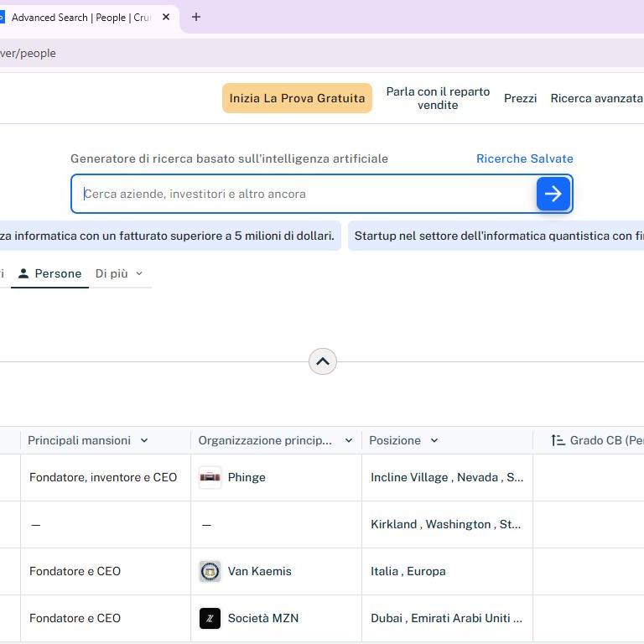644x644 pixels.
Task: Collapse panel with up-chevron circle
Action: [x=322, y=361]
